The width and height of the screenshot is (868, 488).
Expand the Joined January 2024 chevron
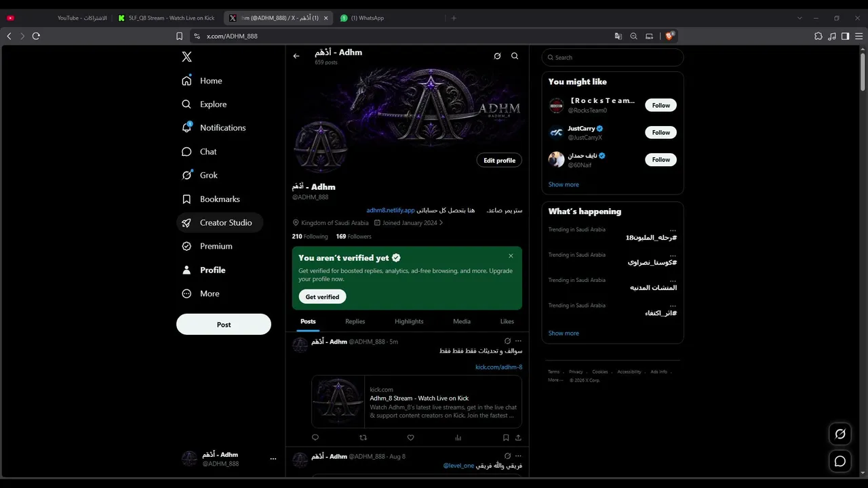click(x=441, y=222)
